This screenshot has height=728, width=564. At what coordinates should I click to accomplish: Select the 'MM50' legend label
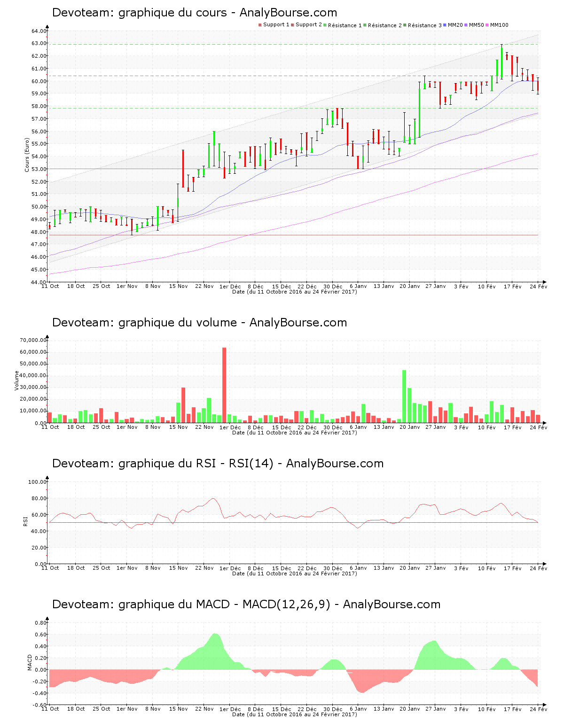click(x=477, y=25)
